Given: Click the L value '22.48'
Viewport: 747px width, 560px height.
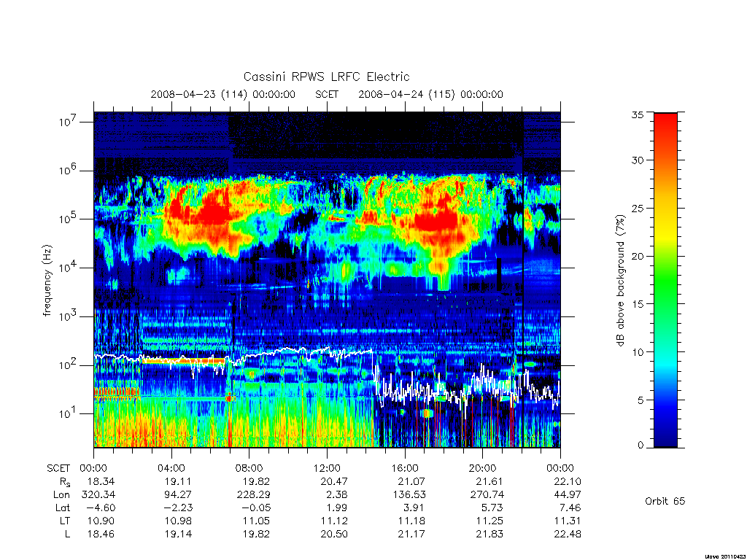Looking at the screenshot, I should click(568, 534).
